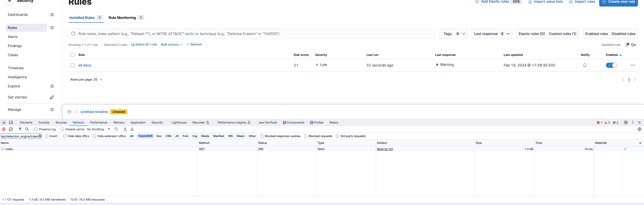
Task: Check Blocked response cookies
Action: pyautogui.click(x=262, y=136)
